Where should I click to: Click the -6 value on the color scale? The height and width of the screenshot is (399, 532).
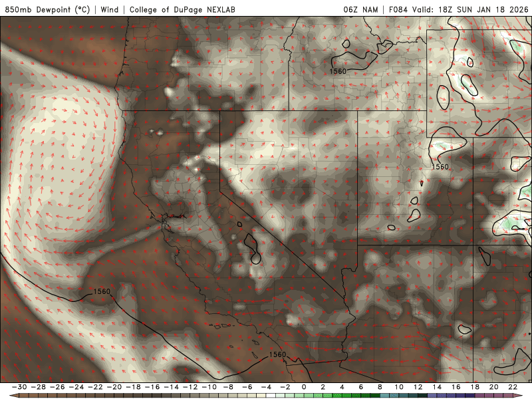pyautogui.click(x=247, y=387)
